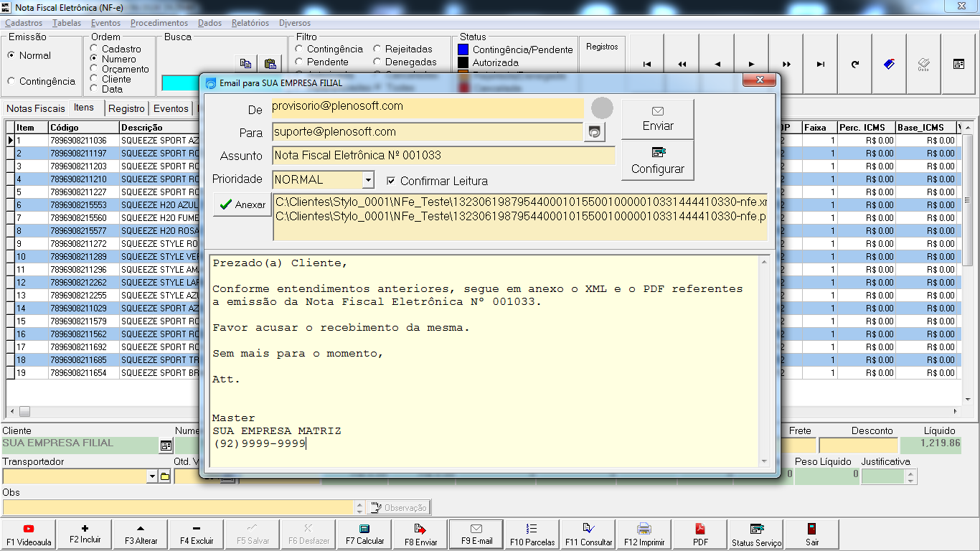Click the folder icon beside Transportador
Viewport: 980px width, 551px height.
[x=164, y=476]
